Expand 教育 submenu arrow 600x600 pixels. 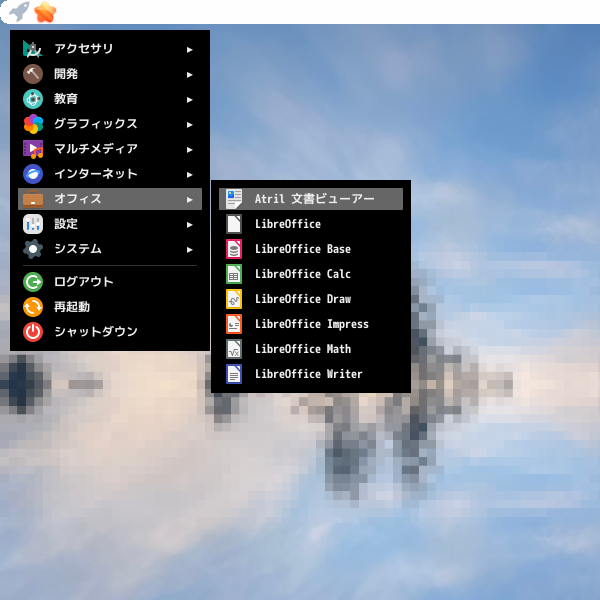(x=189, y=100)
